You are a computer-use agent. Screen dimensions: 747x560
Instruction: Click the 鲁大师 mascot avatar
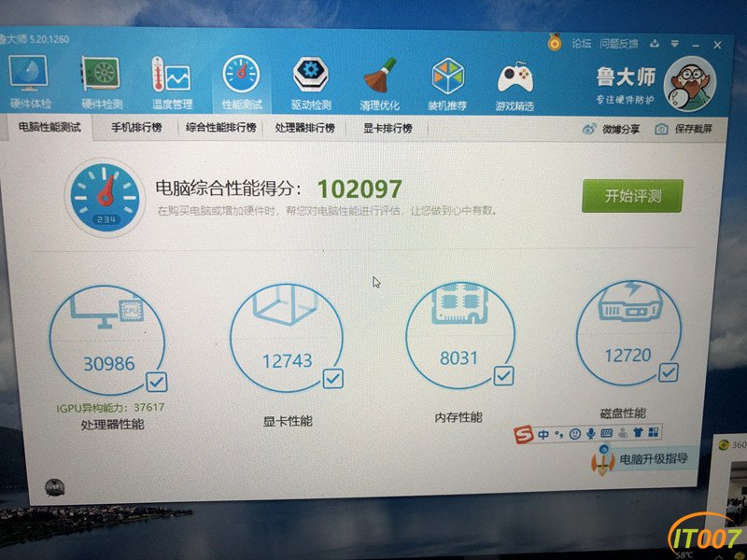pos(689,83)
